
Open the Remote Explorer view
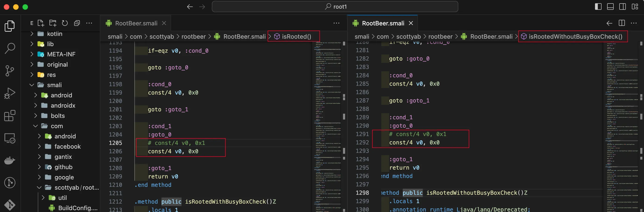point(10,138)
